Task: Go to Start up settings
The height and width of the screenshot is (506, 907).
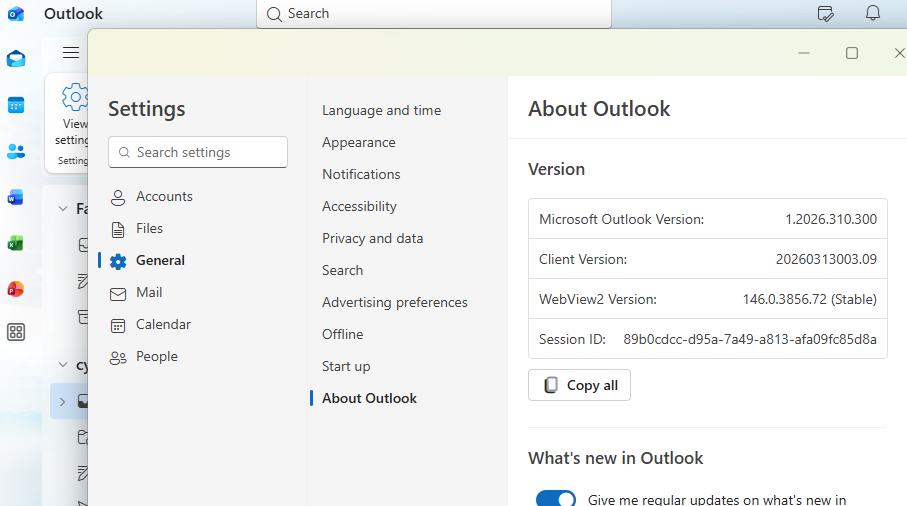Action: (346, 367)
